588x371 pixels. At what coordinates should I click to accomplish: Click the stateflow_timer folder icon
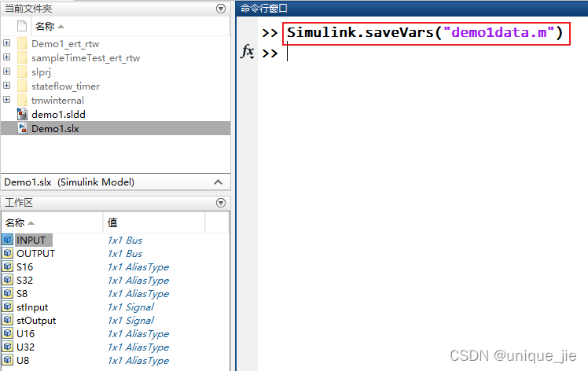click(x=22, y=86)
